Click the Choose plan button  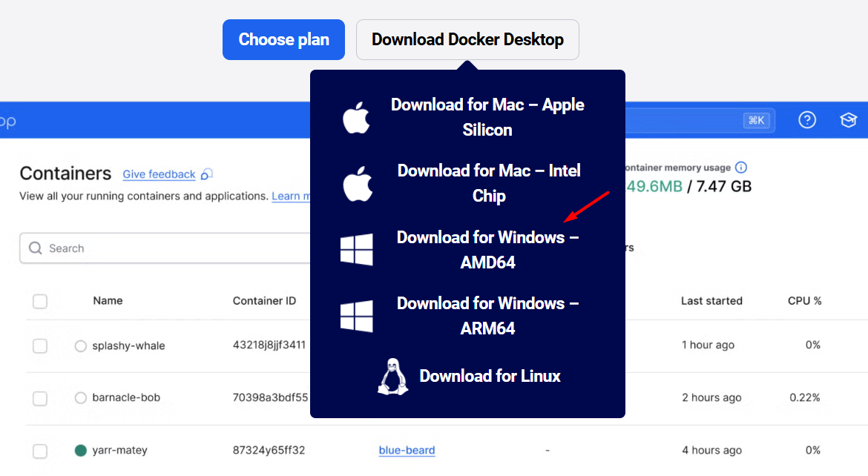(283, 40)
